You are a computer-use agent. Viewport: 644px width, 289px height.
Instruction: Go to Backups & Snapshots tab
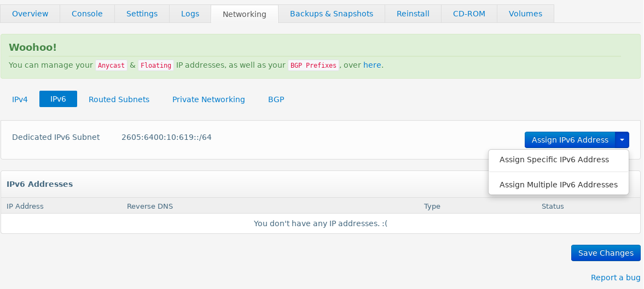tap(332, 14)
